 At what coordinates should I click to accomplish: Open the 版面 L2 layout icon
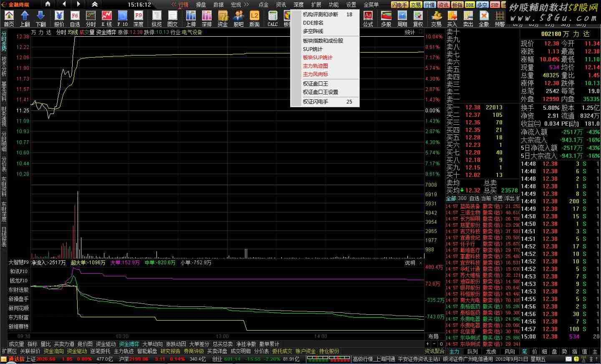(x=254, y=19)
